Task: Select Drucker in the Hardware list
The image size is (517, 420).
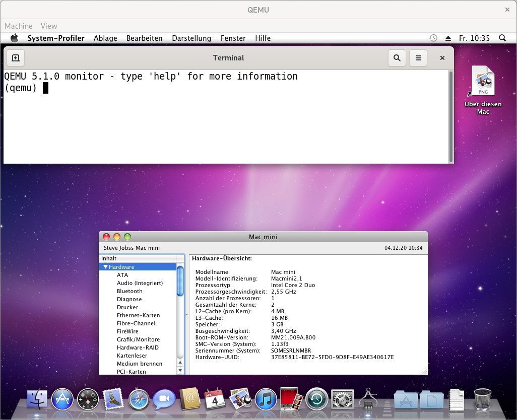Action: point(127,307)
